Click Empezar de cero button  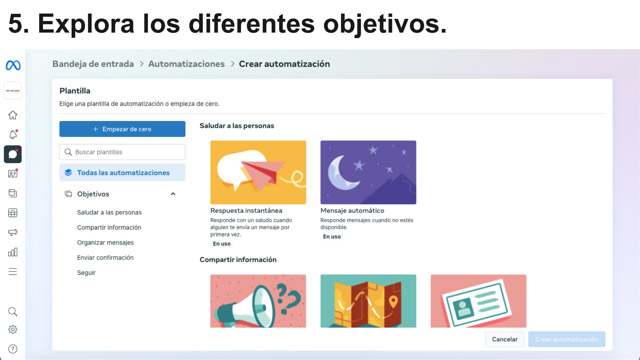pyautogui.click(x=122, y=129)
